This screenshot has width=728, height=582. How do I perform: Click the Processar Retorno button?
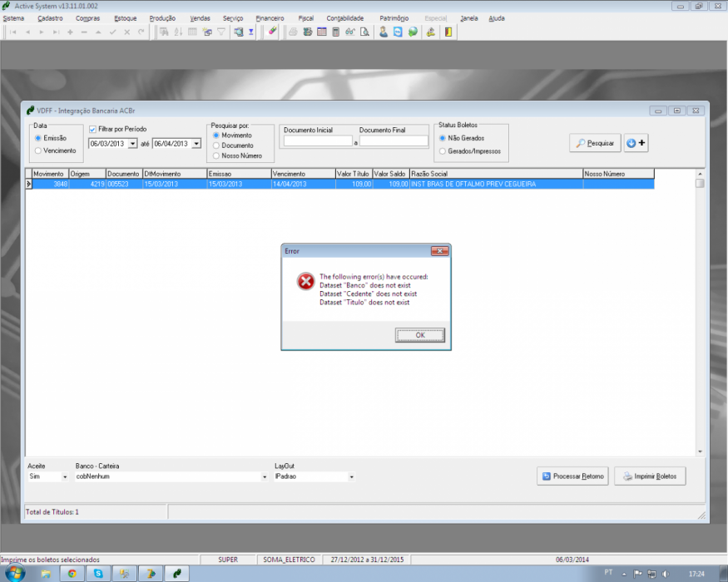coord(572,476)
